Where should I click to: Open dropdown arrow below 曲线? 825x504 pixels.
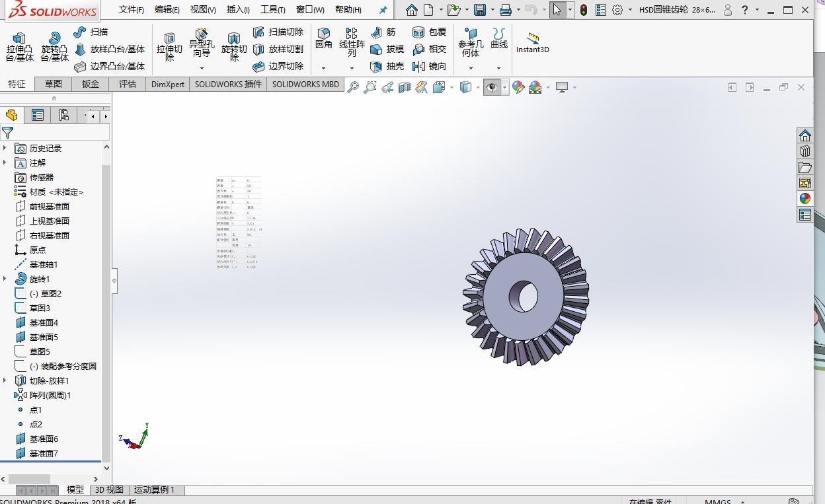(x=499, y=68)
